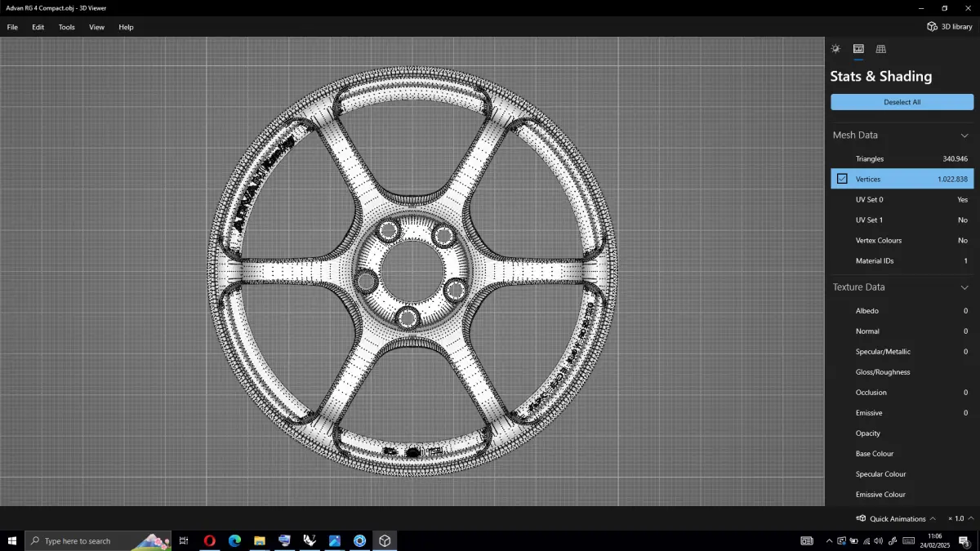The image size is (980, 551).
Task: Click the vertices count 1.022.838
Action: (952, 179)
